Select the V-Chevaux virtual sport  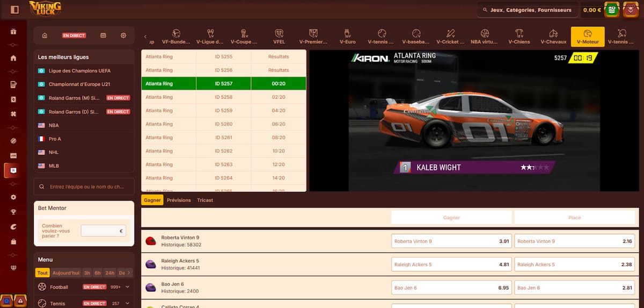point(553,37)
